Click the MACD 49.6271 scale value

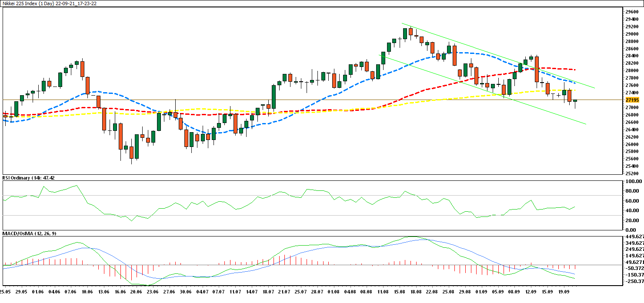(634, 262)
